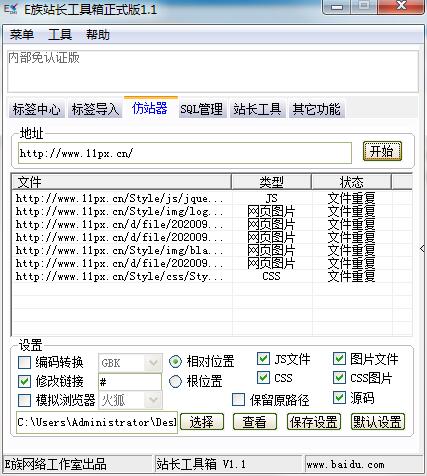The width and height of the screenshot is (427, 476).
Task: Click the 内部免认证版 text box
Action: [x=213, y=71]
